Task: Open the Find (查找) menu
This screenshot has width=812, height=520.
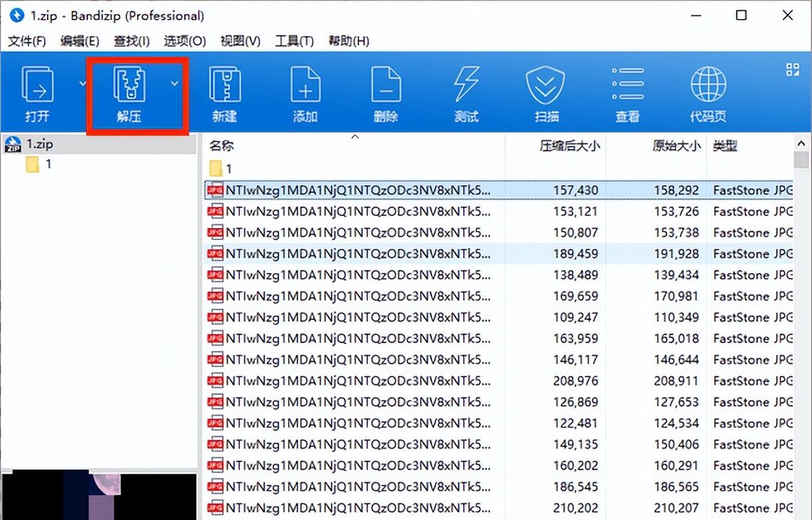Action: pyautogui.click(x=131, y=41)
